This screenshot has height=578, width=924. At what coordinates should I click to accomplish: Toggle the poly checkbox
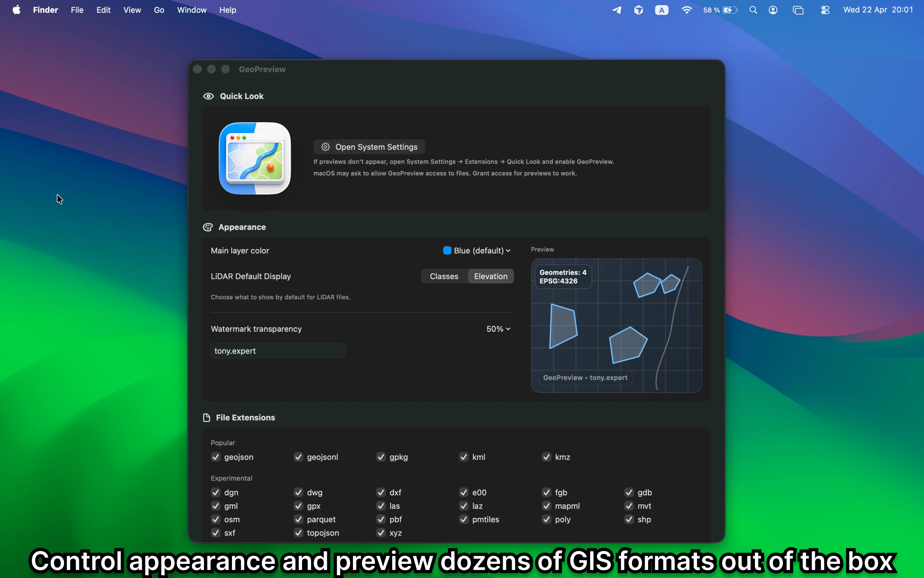pyautogui.click(x=547, y=519)
